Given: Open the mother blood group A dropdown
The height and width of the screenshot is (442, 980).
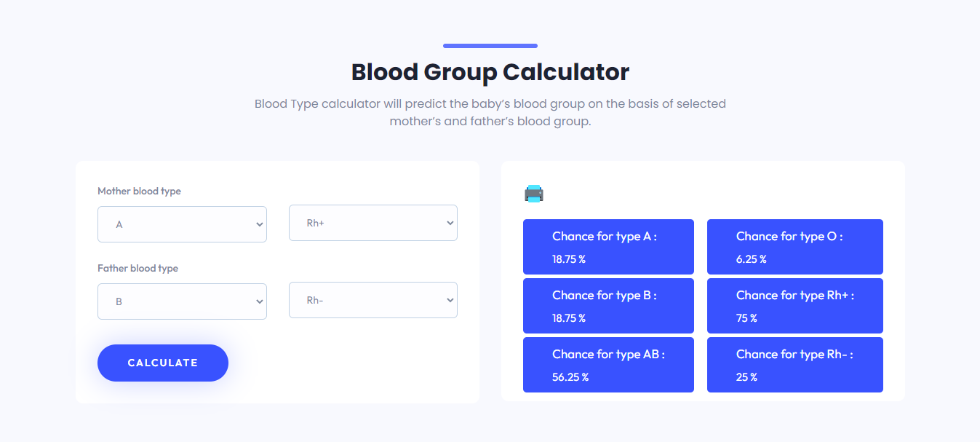Looking at the screenshot, I should click(182, 224).
